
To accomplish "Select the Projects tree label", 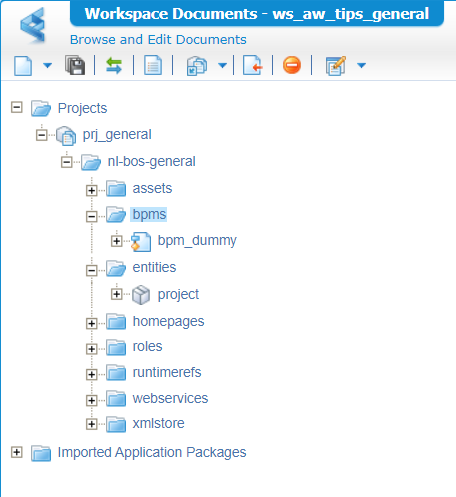I will click(82, 108).
